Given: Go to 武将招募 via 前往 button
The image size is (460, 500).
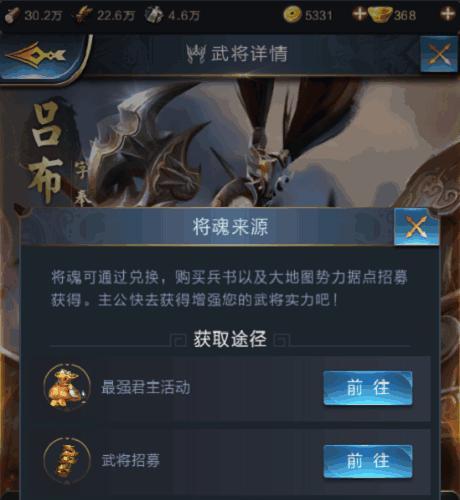Looking at the screenshot, I should 368,461.
